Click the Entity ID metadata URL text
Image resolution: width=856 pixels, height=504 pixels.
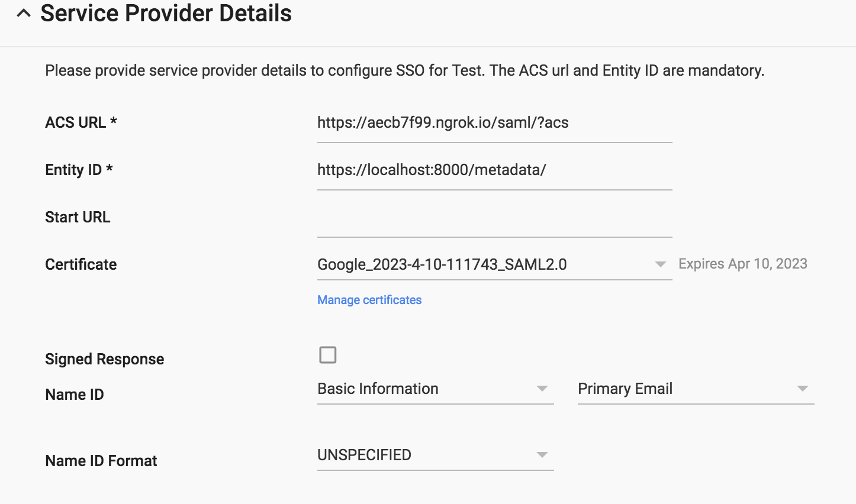[431, 170]
